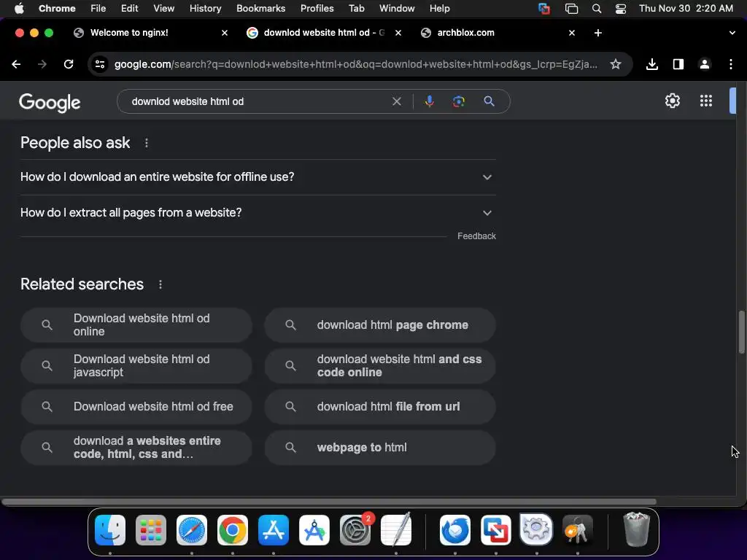Clear the Google search box text
Viewport: 747px width, 560px height.
(396, 101)
